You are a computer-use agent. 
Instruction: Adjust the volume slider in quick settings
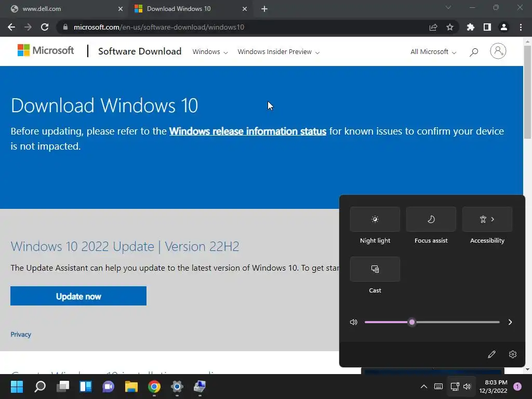[432, 322]
